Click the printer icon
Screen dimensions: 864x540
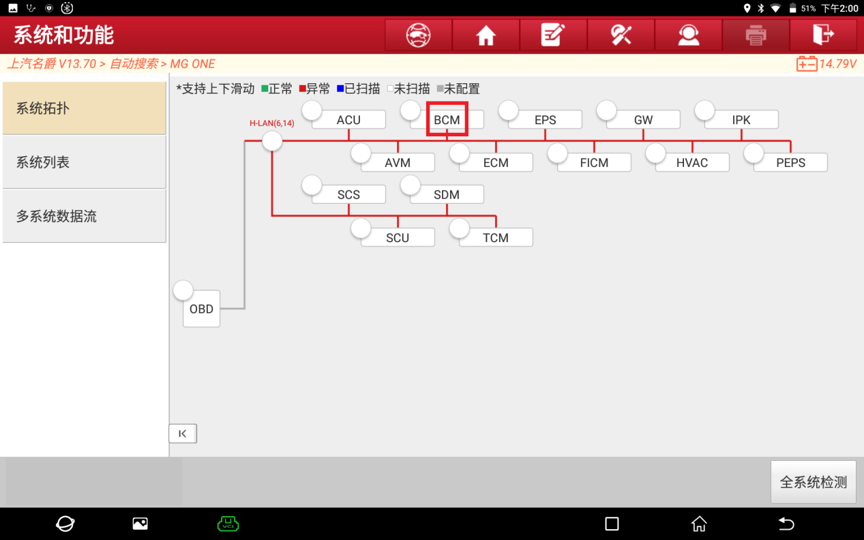click(x=756, y=35)
